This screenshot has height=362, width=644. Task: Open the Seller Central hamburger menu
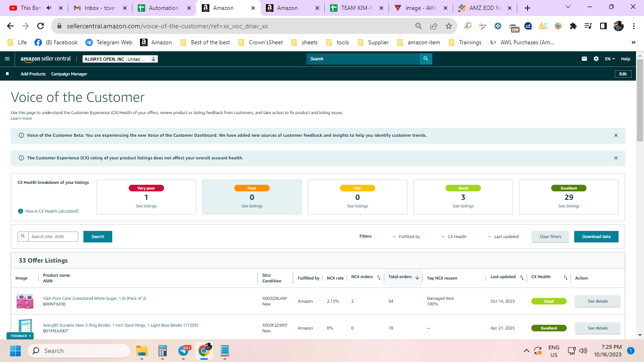point(7,59)
